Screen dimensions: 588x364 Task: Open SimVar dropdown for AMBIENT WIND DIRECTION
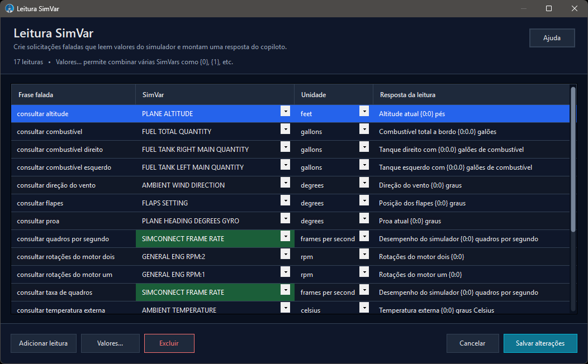click(285, 183)
